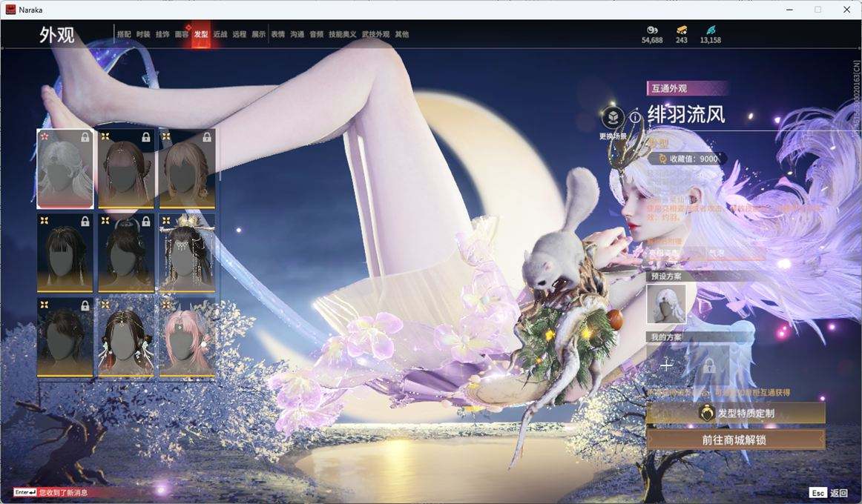Image resolution: width=862 pixels, height=504 pixels.
Task: Select the white wavy hair thumbnail
Action: pyautogui.click(x=65, y=169)
